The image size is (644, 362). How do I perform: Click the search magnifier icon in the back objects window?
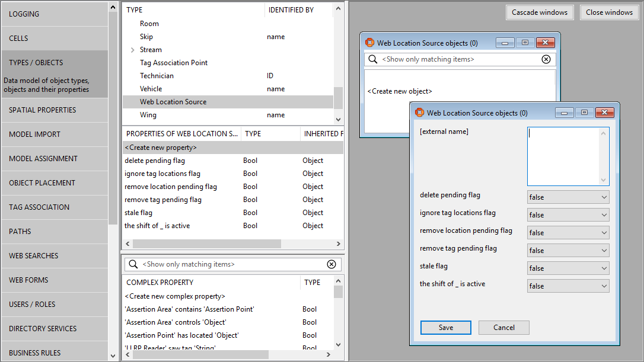click(x=372, y=59)
